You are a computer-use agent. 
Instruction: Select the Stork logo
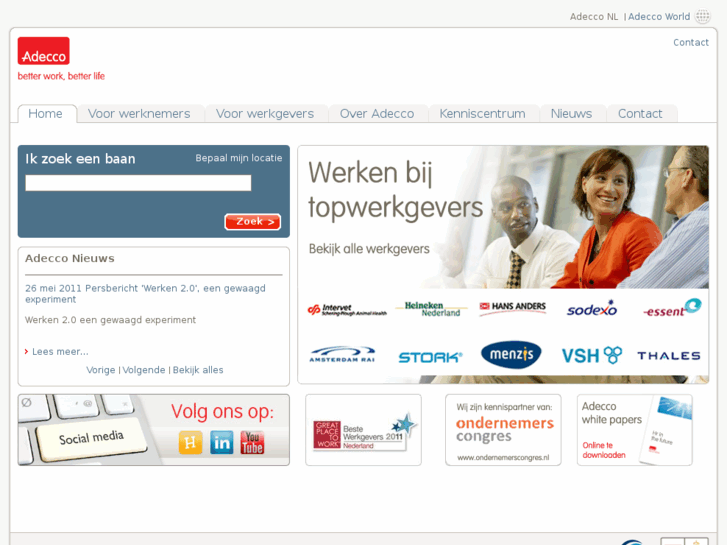[x=430, y=357]
